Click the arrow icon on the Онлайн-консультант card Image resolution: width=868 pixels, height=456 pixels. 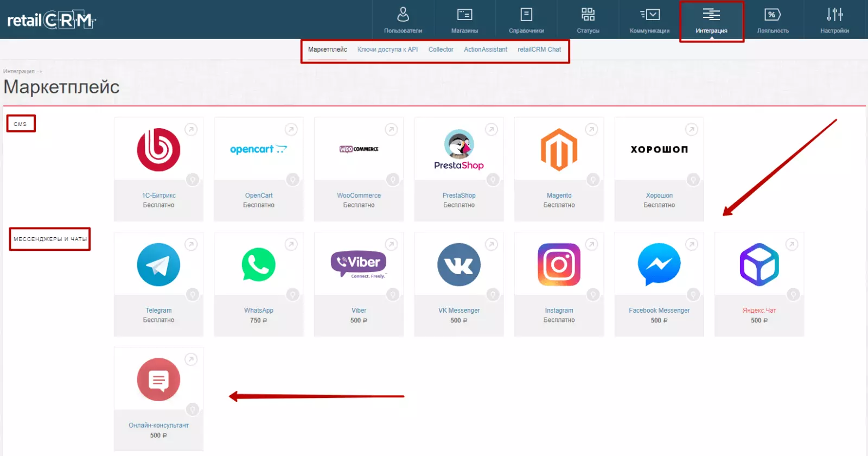coord(191,359)
